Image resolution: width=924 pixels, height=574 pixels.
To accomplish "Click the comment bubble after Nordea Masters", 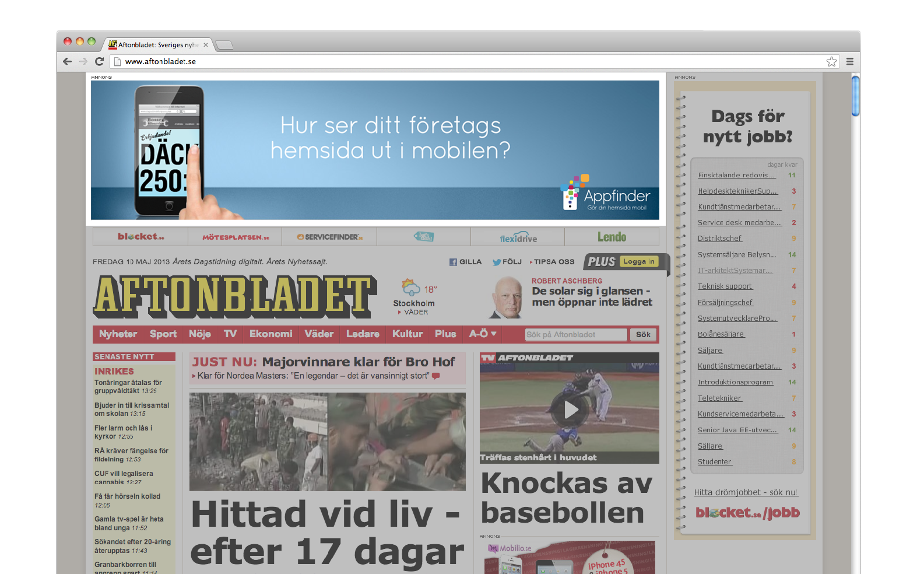I will [x=436, y=376].
